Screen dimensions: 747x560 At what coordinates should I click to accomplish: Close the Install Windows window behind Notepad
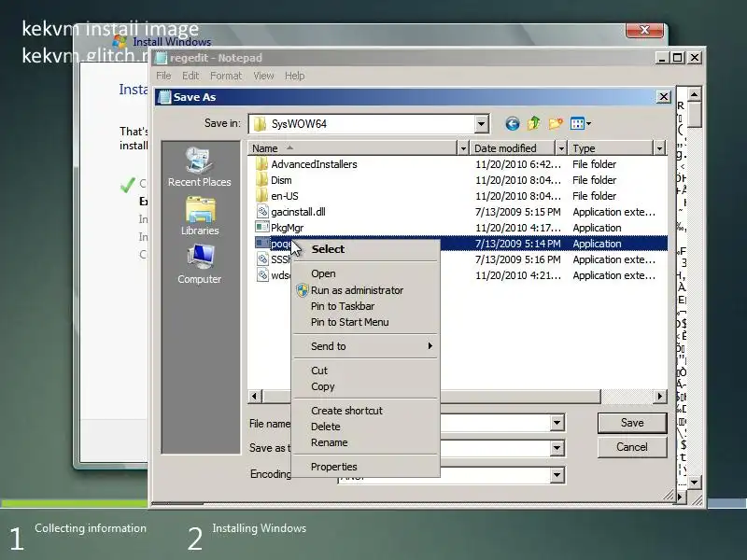644,30
